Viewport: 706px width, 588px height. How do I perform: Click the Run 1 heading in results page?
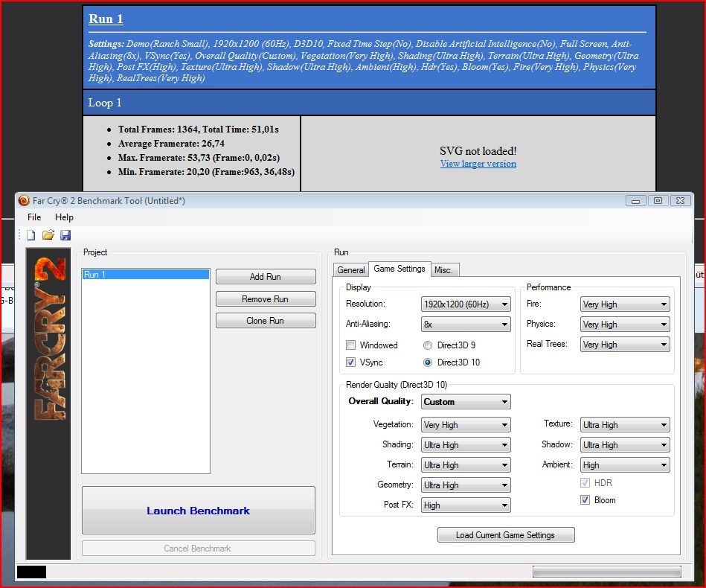pyautogui.click(x=106, y=19)
